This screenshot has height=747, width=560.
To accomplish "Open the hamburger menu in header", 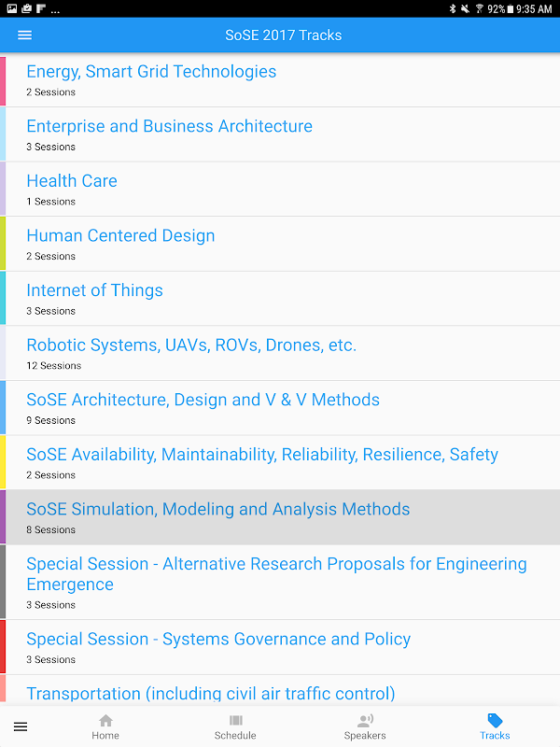I will 25,35.
